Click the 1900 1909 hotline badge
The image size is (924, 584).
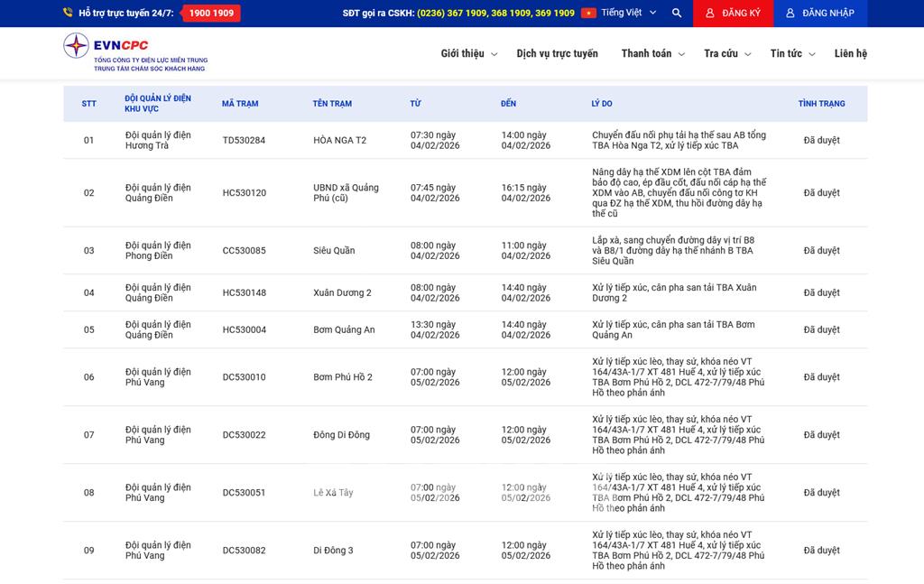[x=211, y=14]
